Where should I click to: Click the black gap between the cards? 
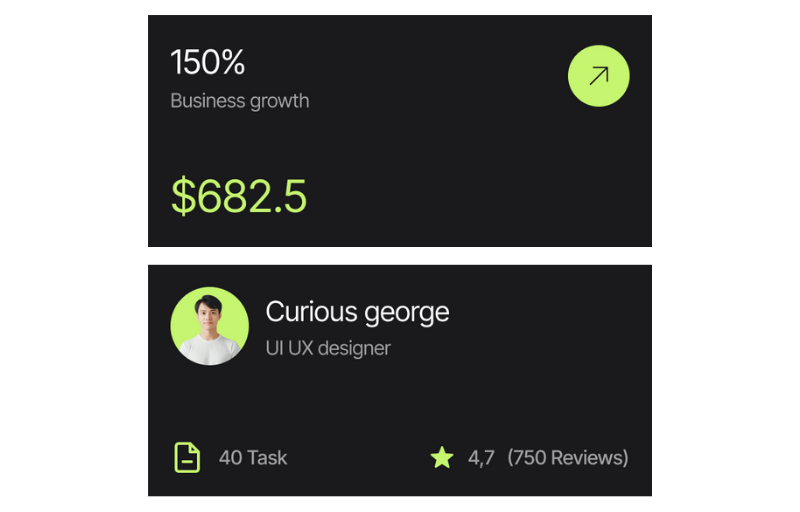click(400, 256)
